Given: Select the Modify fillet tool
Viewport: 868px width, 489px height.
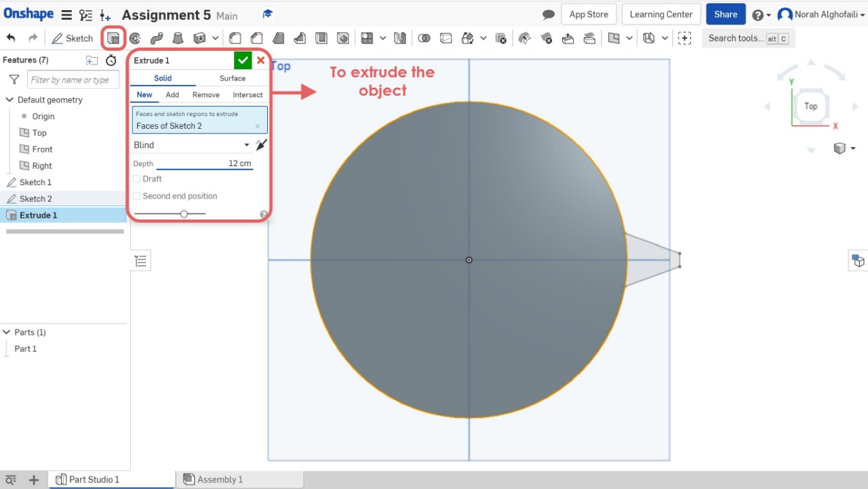Looking at the screenshot, I should point(525,38).
